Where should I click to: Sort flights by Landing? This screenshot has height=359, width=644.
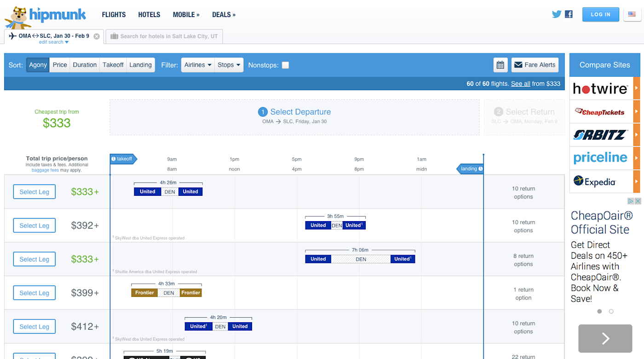[x=141, y=65]
